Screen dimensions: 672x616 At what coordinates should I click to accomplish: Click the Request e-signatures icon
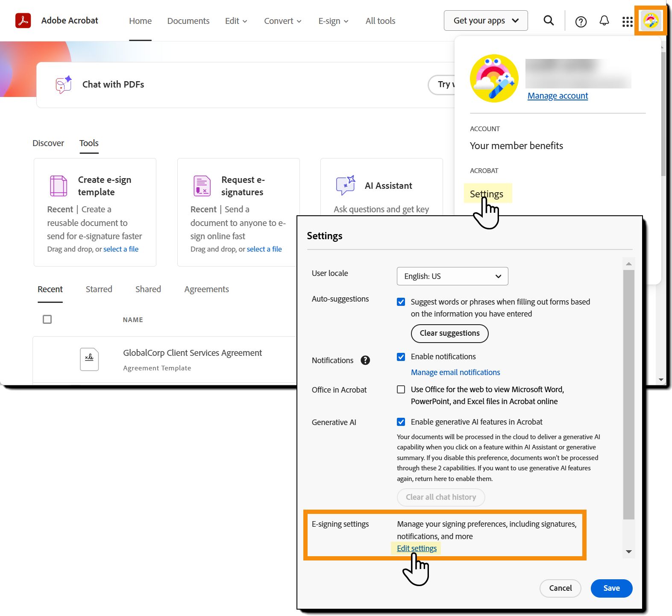click(x=202, y=186)
